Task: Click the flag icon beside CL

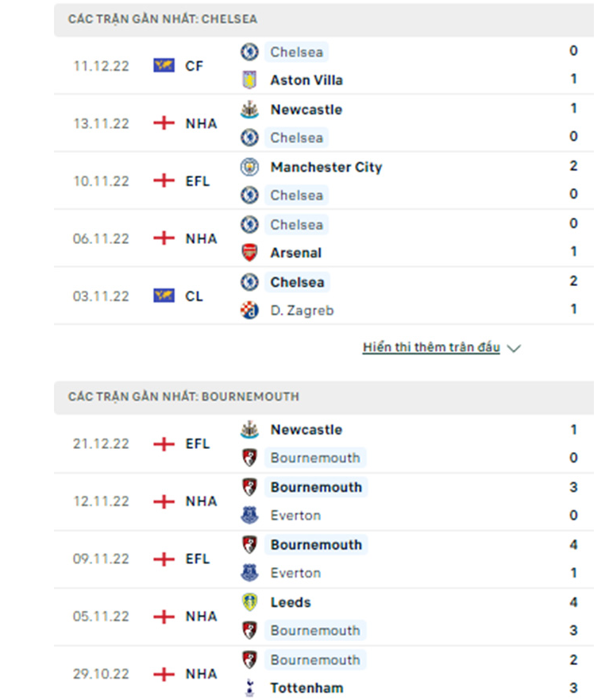Action: [164, 296]
